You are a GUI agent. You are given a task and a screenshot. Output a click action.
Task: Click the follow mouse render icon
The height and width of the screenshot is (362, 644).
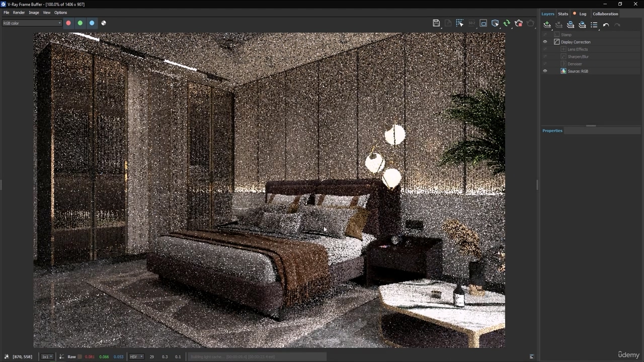click(x=460, y=23)
